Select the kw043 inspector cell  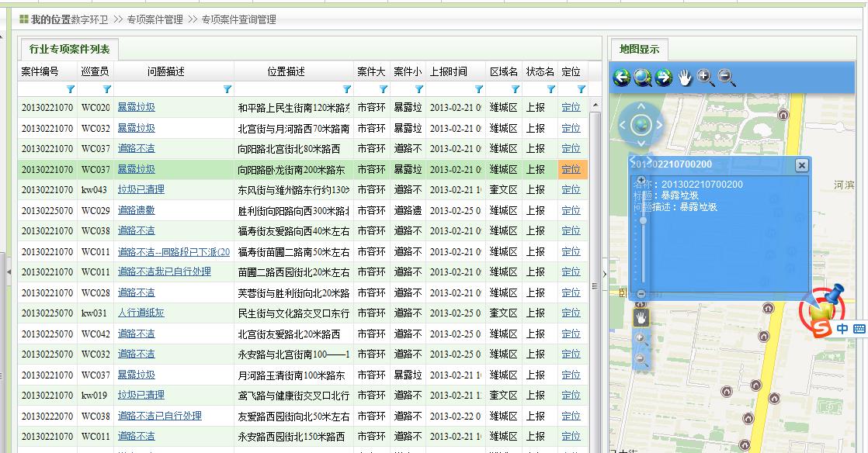[x=95, y=190]
